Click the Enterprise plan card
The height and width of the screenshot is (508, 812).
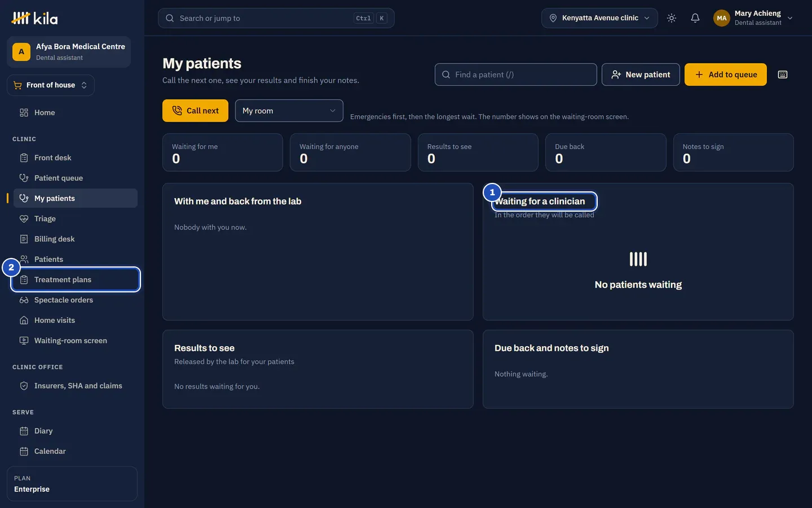(x=72, y=484)
